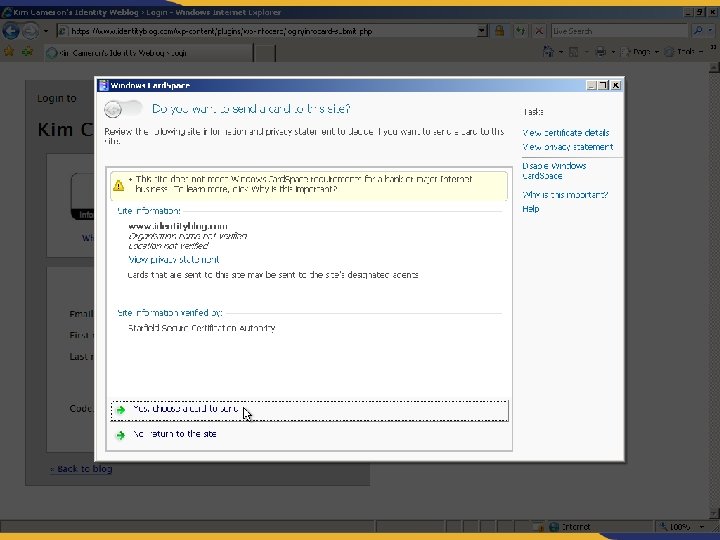Click the Windows CardSpace title bar icon
720x540 pixels.
click(x=104, y=85)
